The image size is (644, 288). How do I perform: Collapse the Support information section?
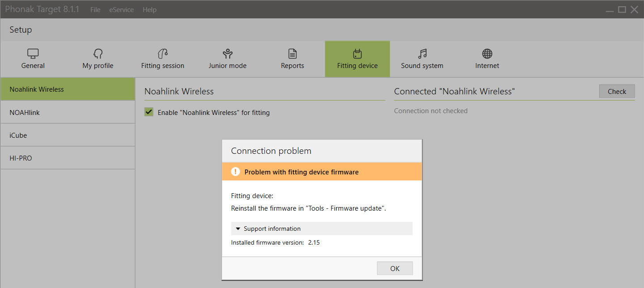(x=322, y=229)
